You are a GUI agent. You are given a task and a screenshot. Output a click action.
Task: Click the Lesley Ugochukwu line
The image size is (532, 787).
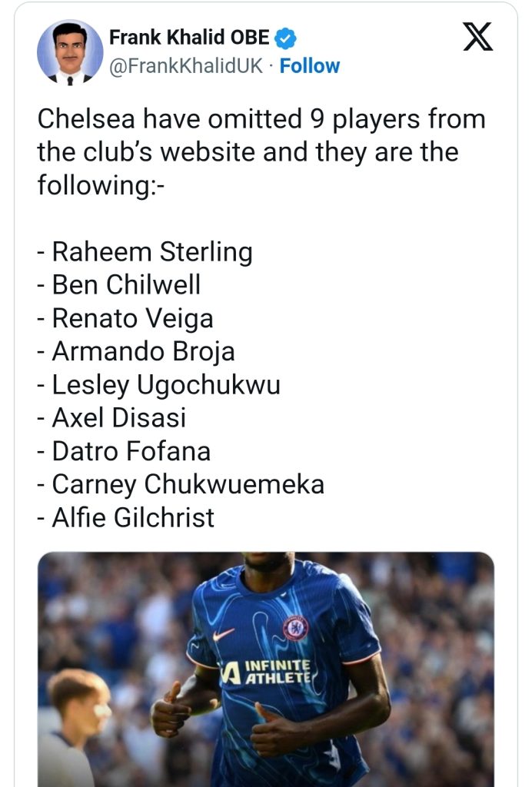click(158, 384)
